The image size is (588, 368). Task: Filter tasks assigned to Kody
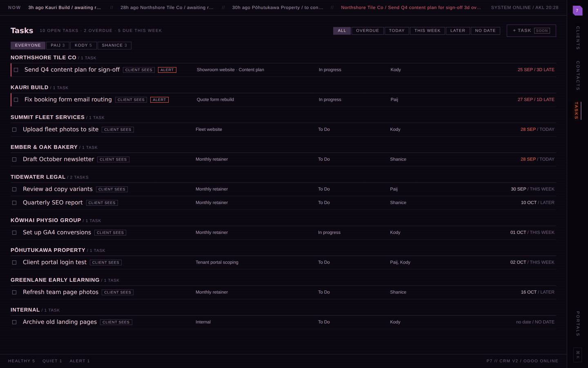pos(83,45)
